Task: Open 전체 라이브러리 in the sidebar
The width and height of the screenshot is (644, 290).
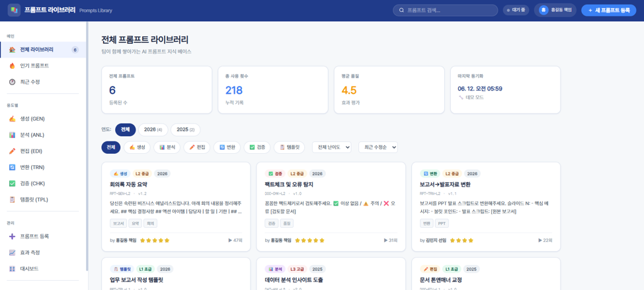Action: pos(43,50)
